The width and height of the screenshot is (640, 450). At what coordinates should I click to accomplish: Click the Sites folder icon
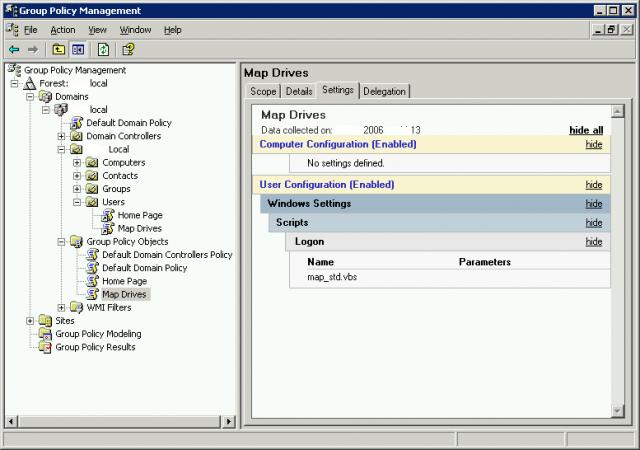tap(45, 321)
